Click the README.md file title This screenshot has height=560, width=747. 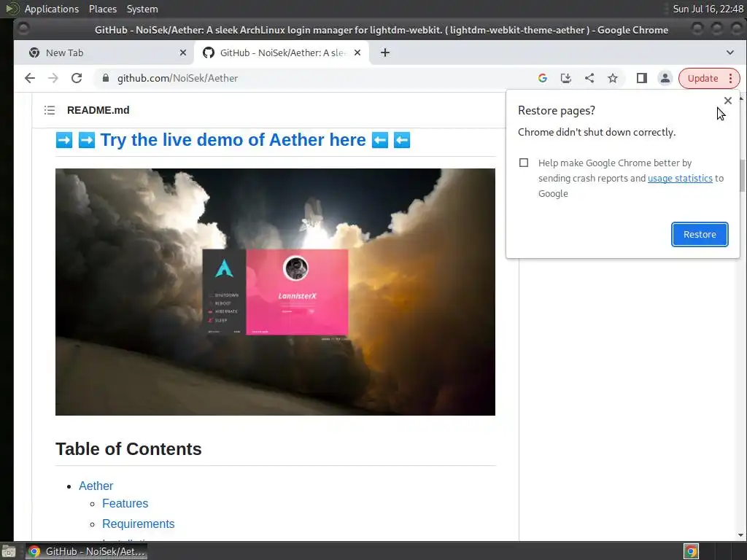pos(98,111)
